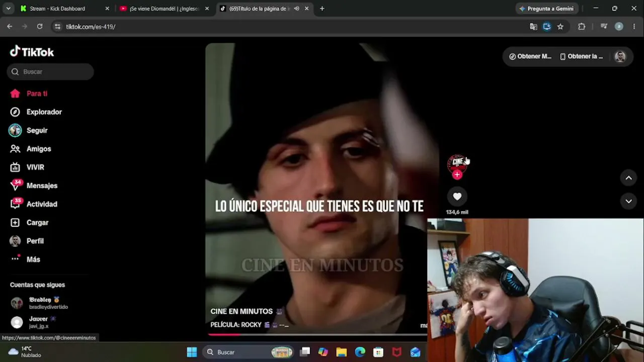Switch to the YouTube Diomandé tab
The height and width of the screenshot is (362, 644).
165,9
